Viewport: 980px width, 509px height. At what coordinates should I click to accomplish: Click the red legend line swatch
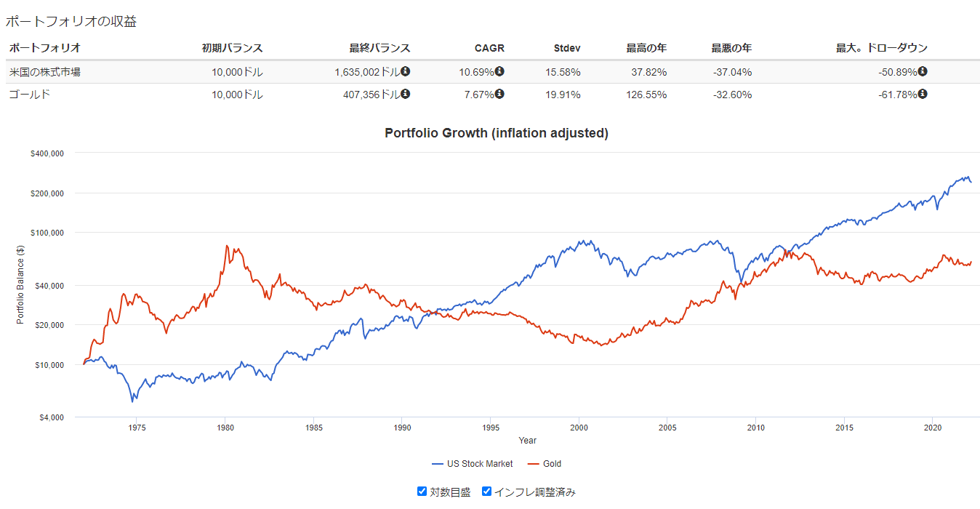(532, 464)
